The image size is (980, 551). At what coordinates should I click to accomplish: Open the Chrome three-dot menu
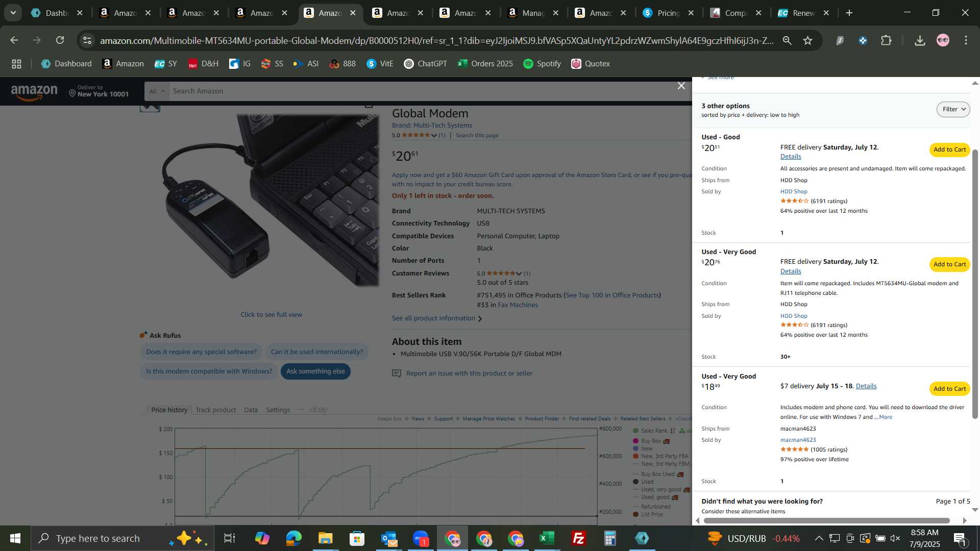[x=966, y=40]
